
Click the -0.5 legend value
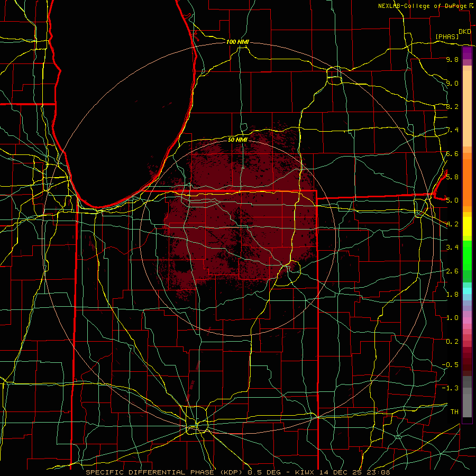tap(450, 364)
